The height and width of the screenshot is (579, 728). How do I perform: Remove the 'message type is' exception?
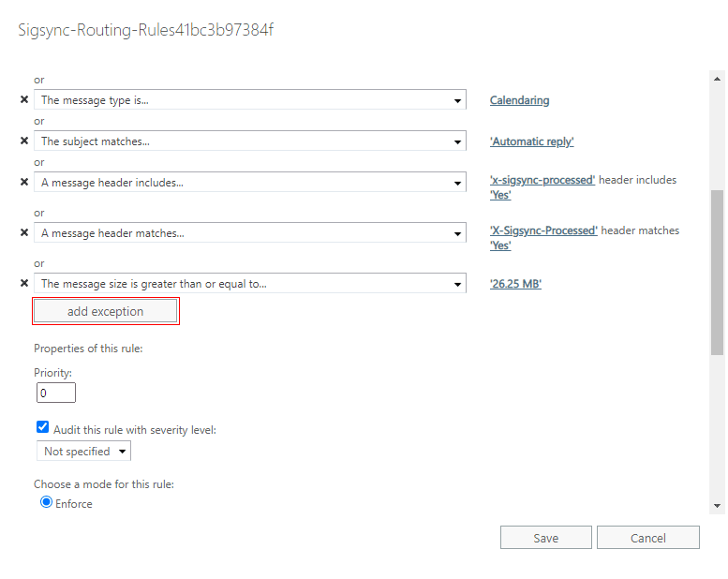click(24, 100)
